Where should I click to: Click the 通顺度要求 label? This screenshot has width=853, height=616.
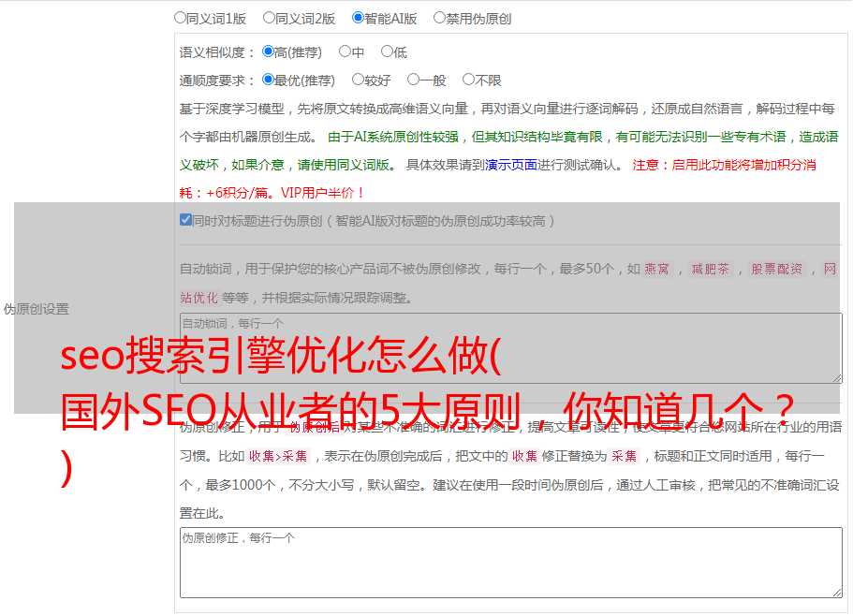217,81
